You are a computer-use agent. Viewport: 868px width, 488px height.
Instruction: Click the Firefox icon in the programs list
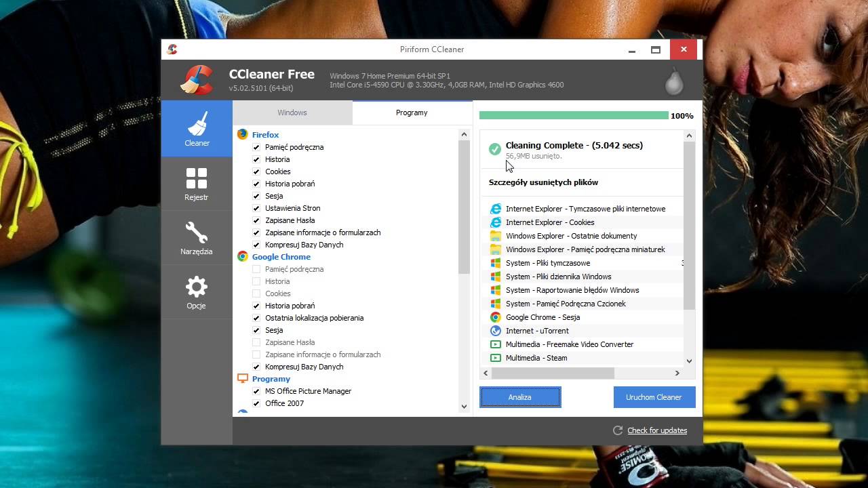coord(242,134)
